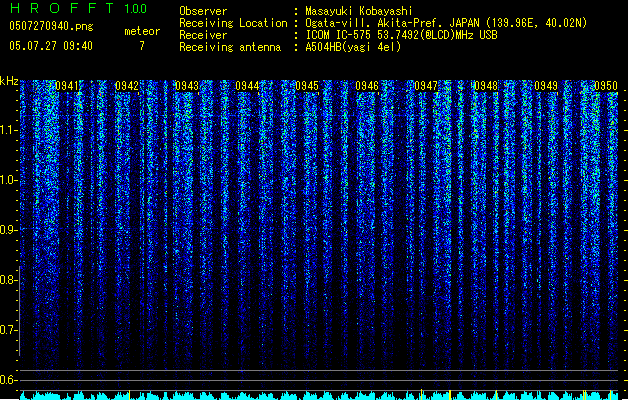Click the 0949 time marker

click(546, 86)
